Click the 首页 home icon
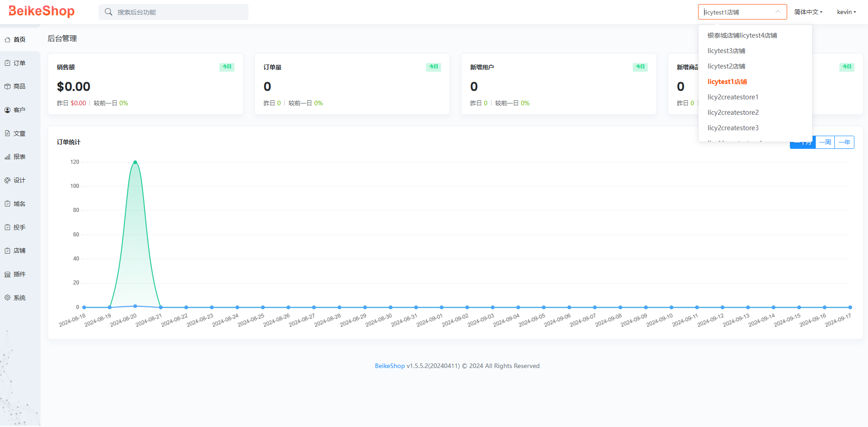The image size is (868, 427). point(7,39)
